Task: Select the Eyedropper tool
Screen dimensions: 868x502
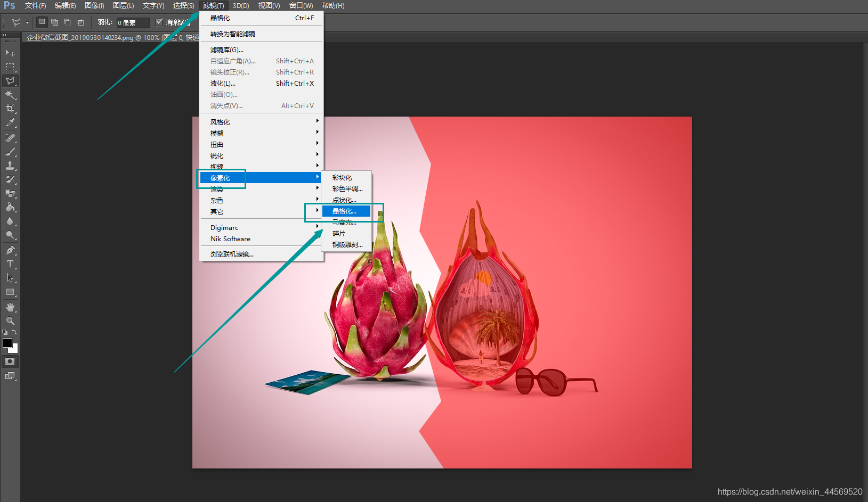Action: (10, 122)
